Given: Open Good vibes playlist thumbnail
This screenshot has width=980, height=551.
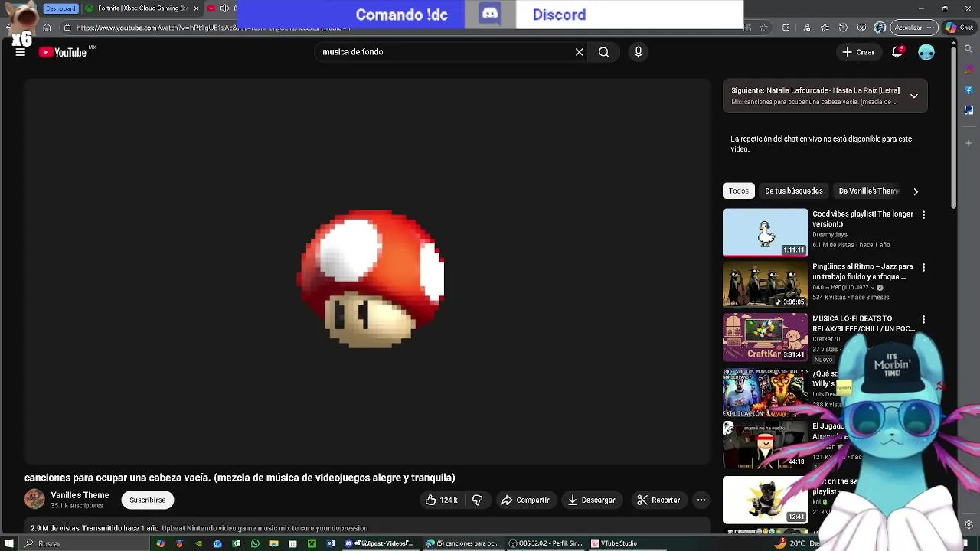Looking at the screenshot, I should click(766, 233).
